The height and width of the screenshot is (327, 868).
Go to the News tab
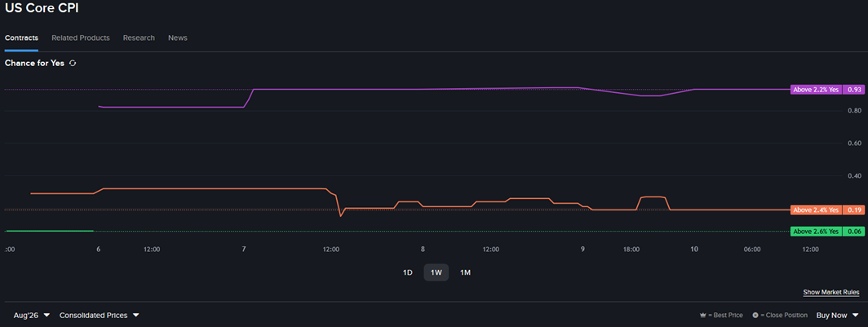tap(178, 38)
